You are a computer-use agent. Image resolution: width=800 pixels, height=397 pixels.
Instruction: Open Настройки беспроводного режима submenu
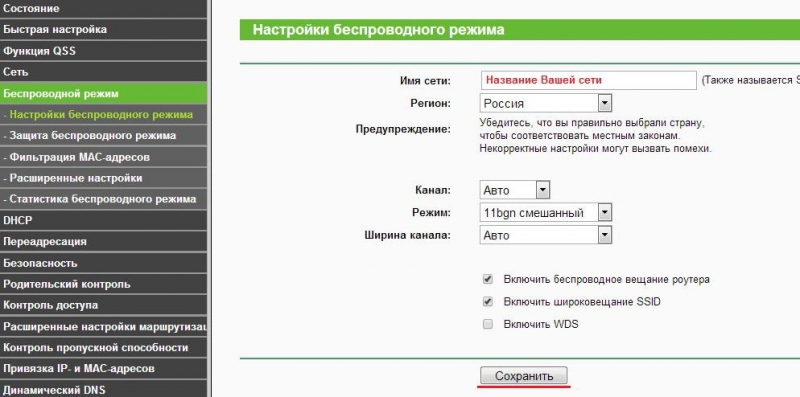104,115
